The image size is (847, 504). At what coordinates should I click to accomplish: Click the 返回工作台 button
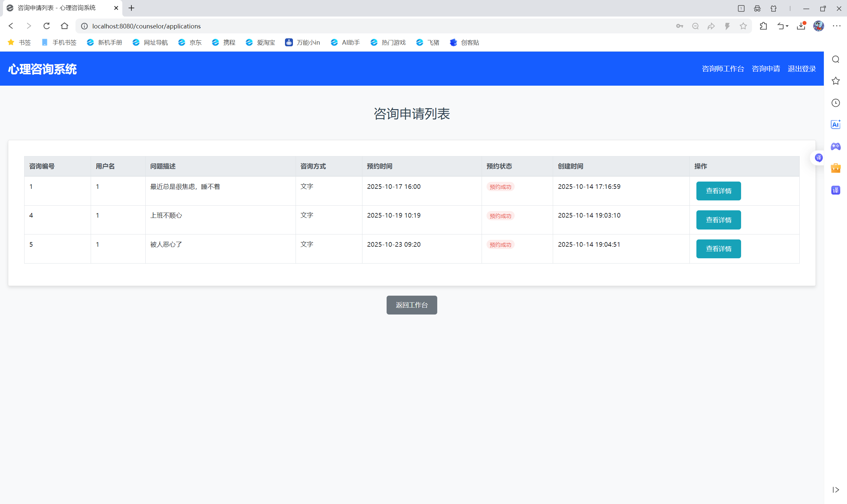click(x=411, y=305)
